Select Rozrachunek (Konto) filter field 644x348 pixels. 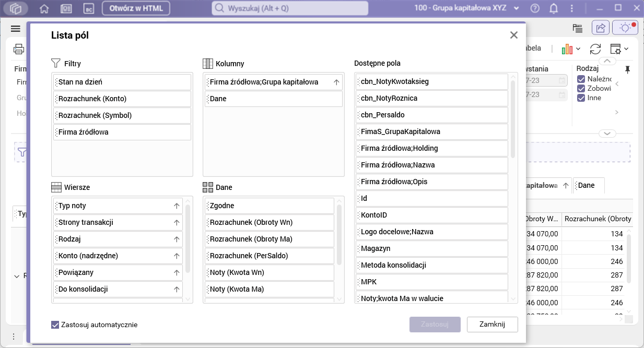[122, 99]
